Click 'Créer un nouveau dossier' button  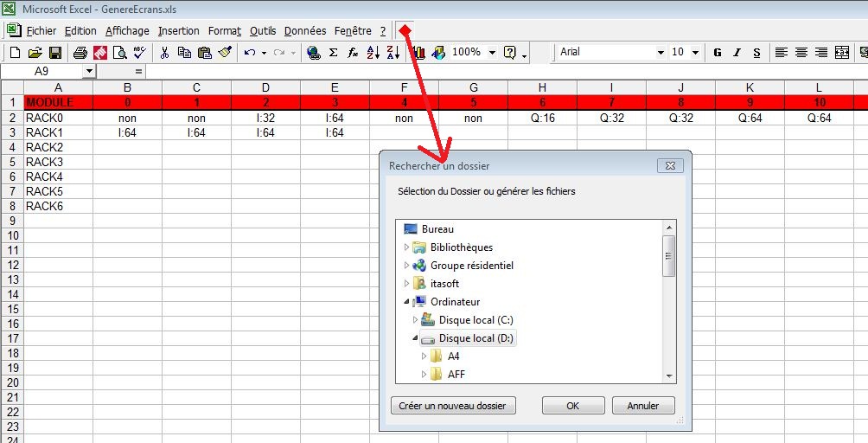click(x=452, y=405)
